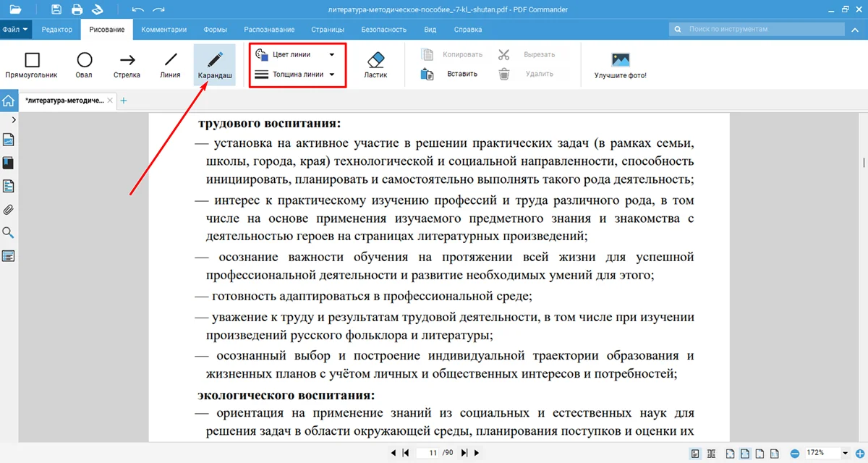Screen dimensions: 868x463
Task: Select the Прямоугольник (rectangle) drawing tool
Action: click(31, 64)
